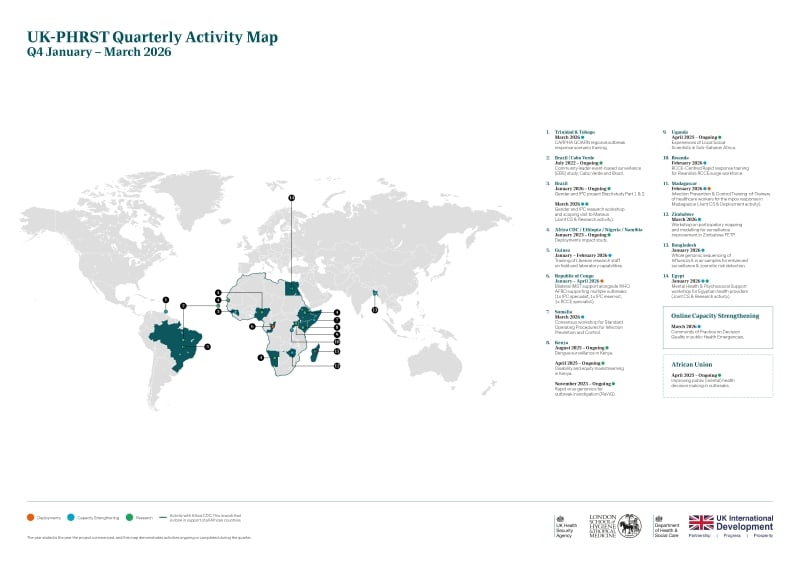Viewport: 800px width, 566px height.
Task: Click 'August 2025 – Ongoing' under Kenya
Action: tap(580, 348)
